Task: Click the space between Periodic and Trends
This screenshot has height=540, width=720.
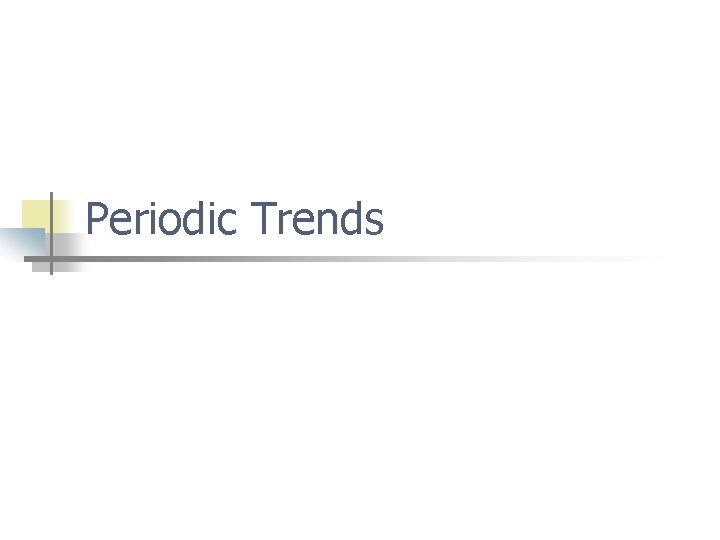Action: (244, 219)
